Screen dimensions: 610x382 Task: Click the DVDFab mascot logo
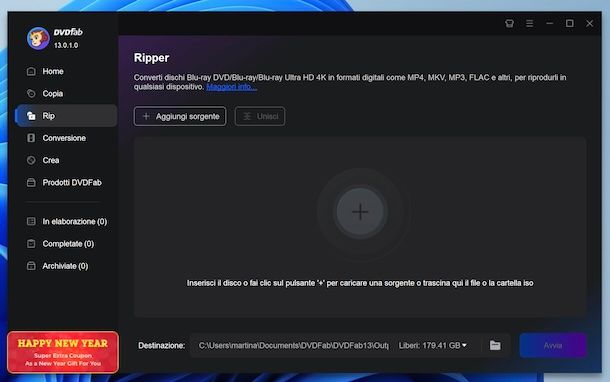(x=38, y=39)
